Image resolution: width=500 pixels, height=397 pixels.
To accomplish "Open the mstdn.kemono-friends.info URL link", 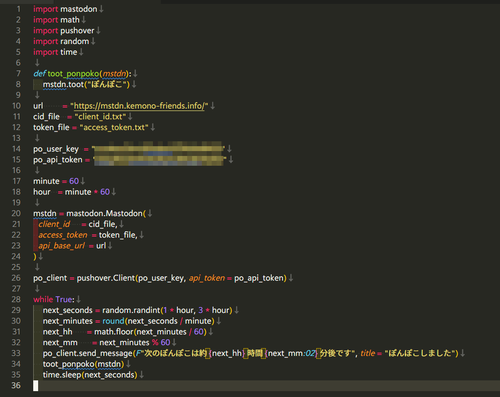I will click(139, 106).
